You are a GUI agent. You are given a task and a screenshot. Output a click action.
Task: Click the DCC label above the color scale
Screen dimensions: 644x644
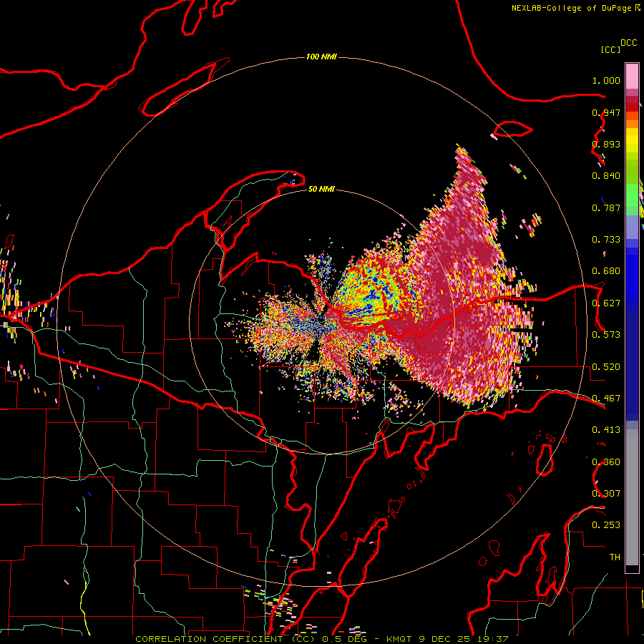point(628,43)
